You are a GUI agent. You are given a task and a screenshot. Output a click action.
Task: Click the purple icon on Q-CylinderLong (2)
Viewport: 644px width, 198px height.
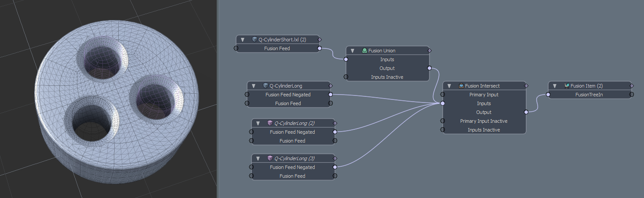point(270,123)
